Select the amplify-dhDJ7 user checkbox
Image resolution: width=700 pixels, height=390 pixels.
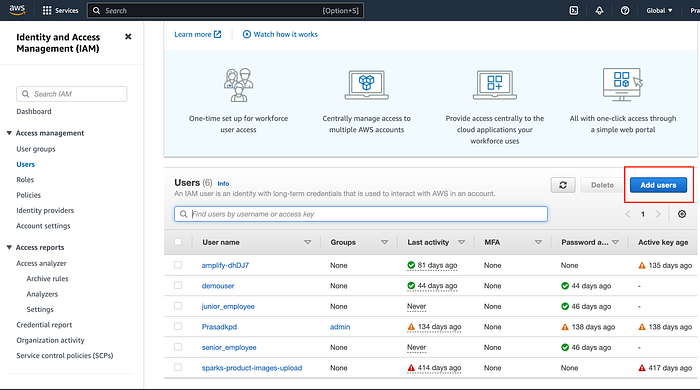pos(178,265)
